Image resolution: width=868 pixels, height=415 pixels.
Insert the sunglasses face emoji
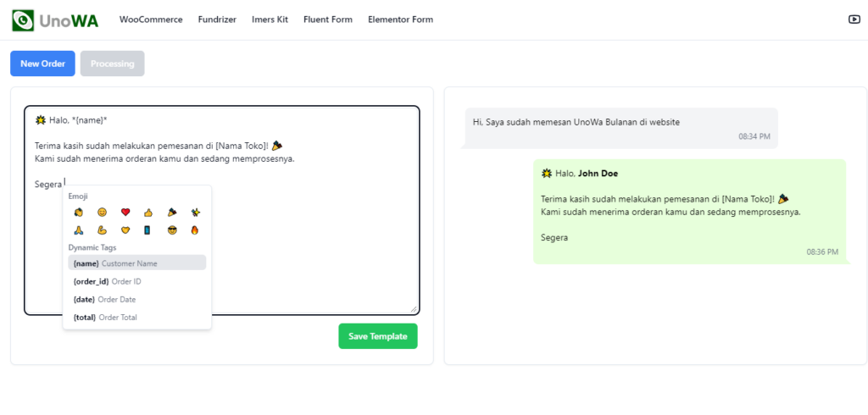[x=171, y=230]
